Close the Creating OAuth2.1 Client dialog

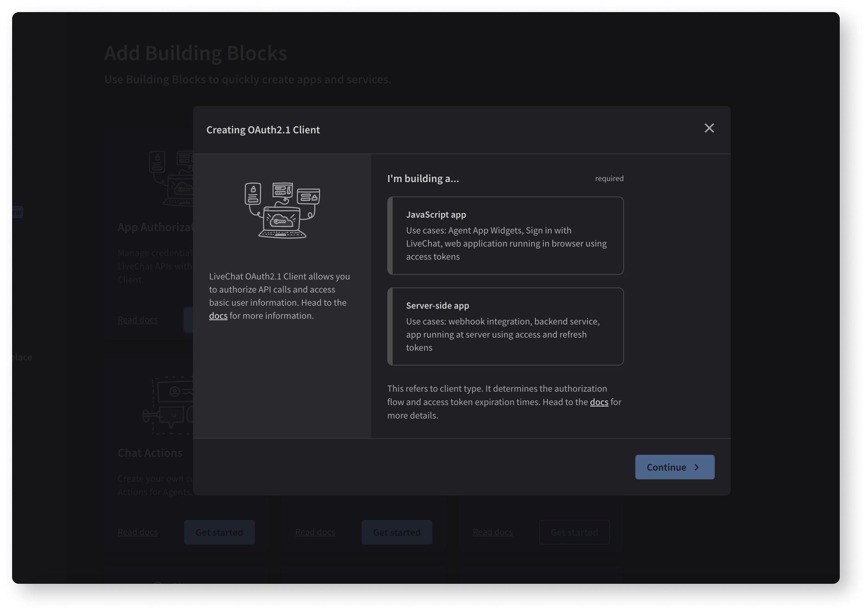coord(709,128)
